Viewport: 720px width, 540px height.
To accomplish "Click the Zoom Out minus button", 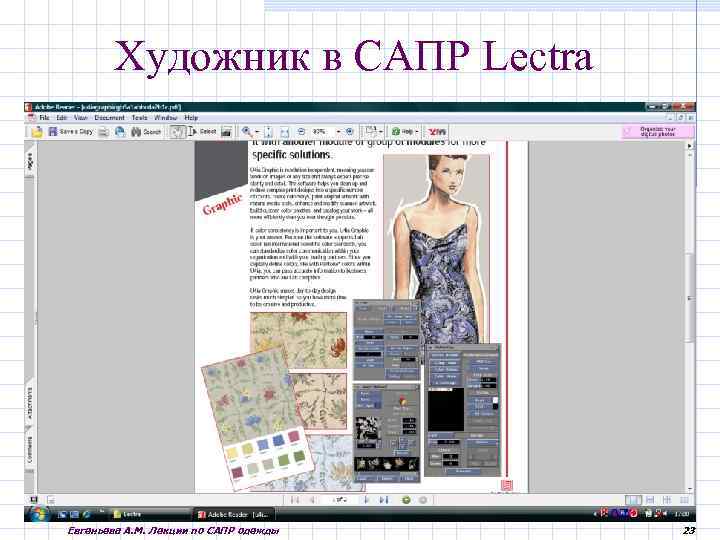I will tap(301, 132).
